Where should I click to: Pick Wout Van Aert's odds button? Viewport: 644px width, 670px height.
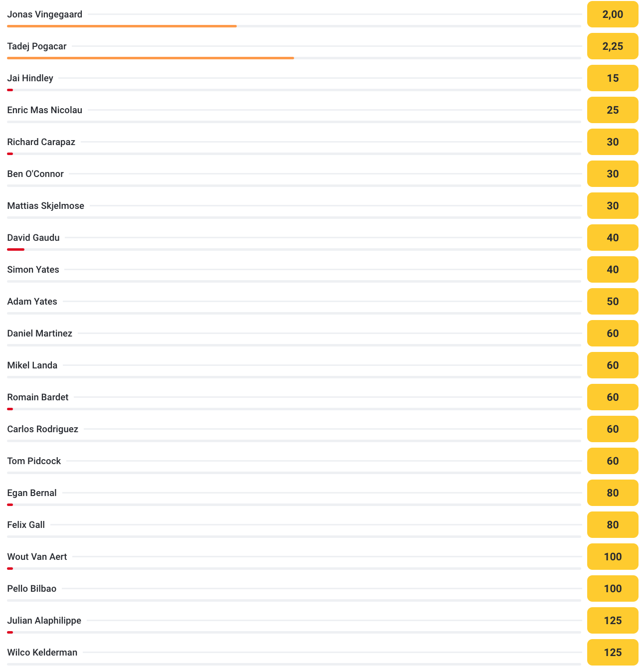click(x=613, y=557)
